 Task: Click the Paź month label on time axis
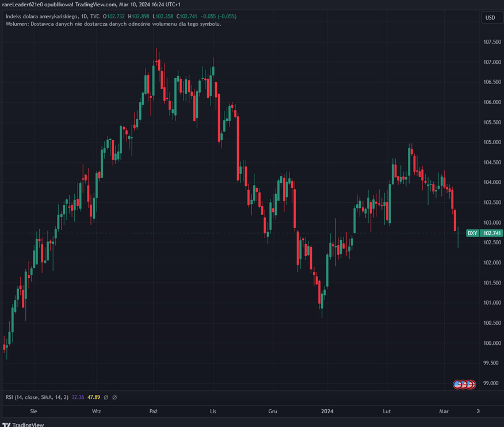coord(153,411)
